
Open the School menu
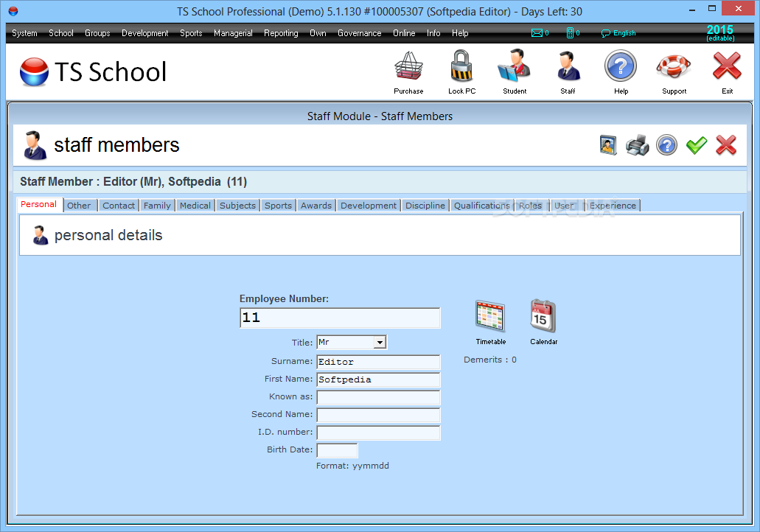point(61,33)
